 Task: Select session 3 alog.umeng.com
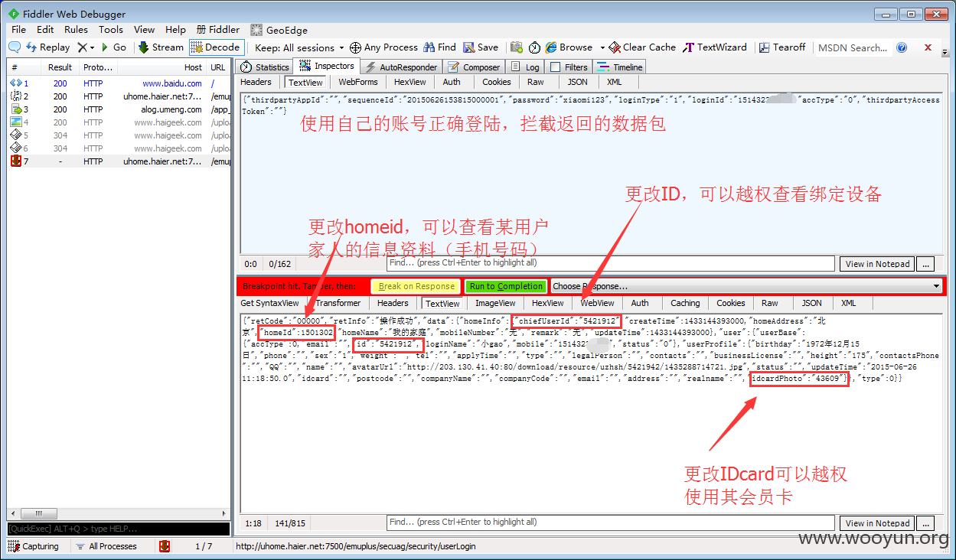pos(119,109)
